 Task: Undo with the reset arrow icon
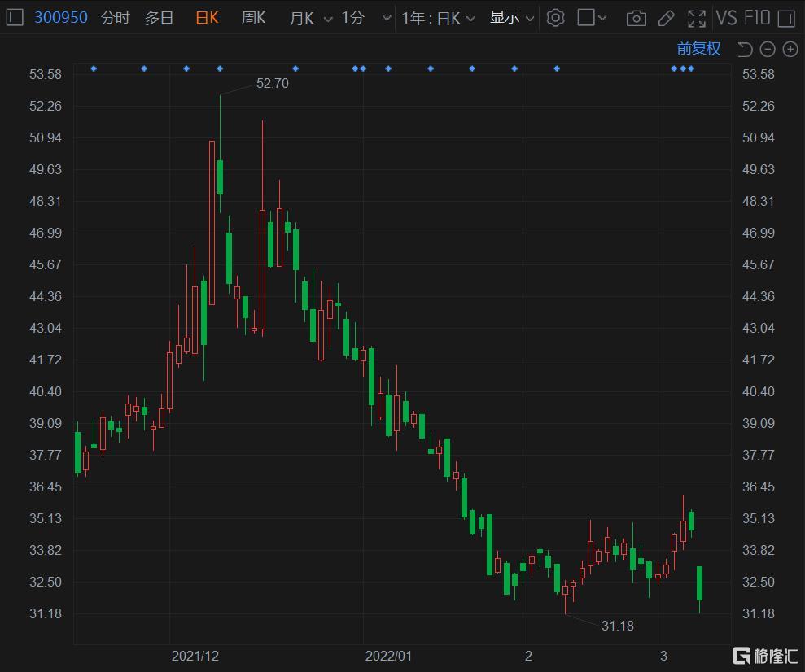[x=745, y=50]
